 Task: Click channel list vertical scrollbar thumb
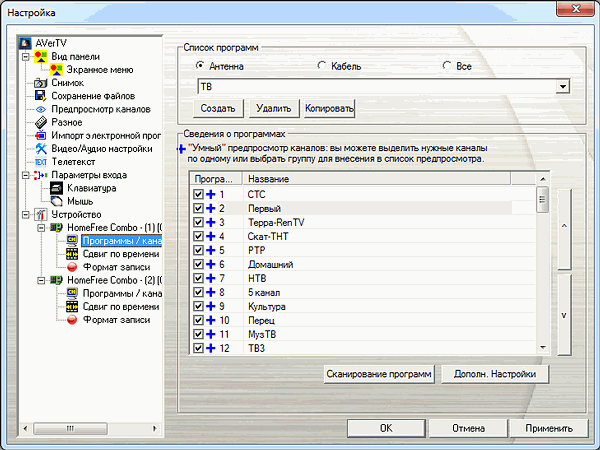coord(542,199)
